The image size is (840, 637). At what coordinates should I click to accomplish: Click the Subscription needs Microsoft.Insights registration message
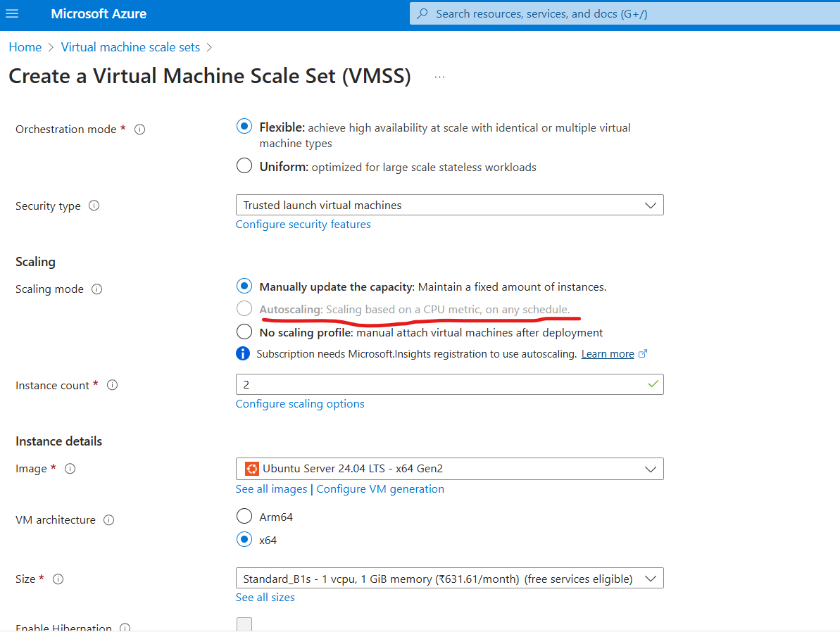(416, 354)
